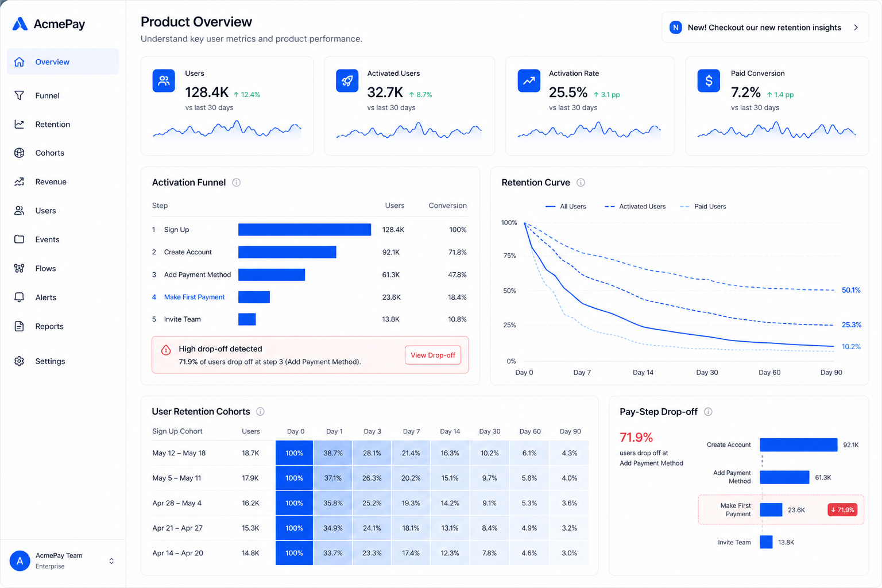Toggle All Users series in legend
This screenshot has width=882, height=588.
point(566,207)
